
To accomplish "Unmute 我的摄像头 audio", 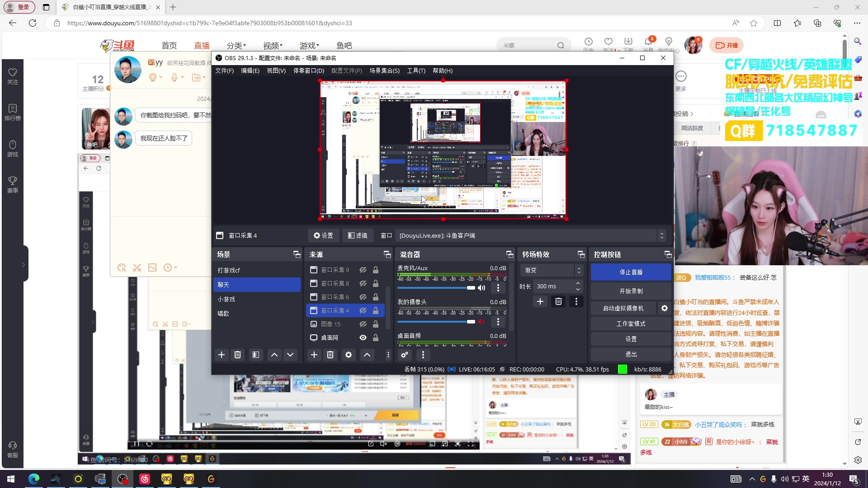I will pos(481,322).
